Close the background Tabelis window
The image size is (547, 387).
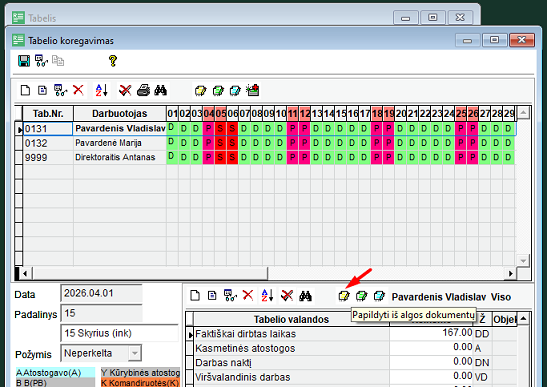(460, 17)
